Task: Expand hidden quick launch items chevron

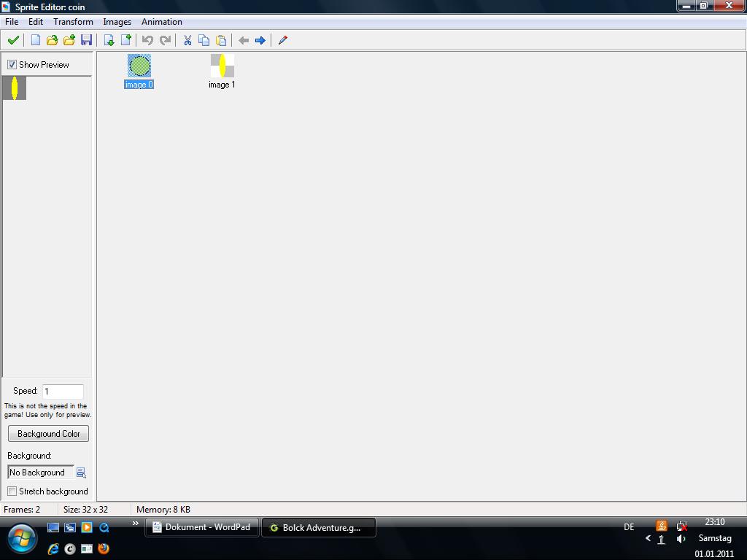Action: click(x=135, y=524)
